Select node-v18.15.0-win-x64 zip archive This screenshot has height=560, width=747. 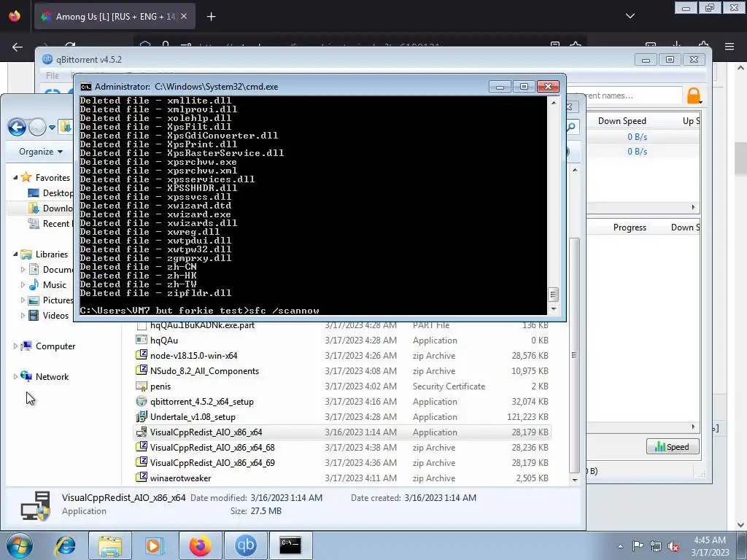pos(342,355)
